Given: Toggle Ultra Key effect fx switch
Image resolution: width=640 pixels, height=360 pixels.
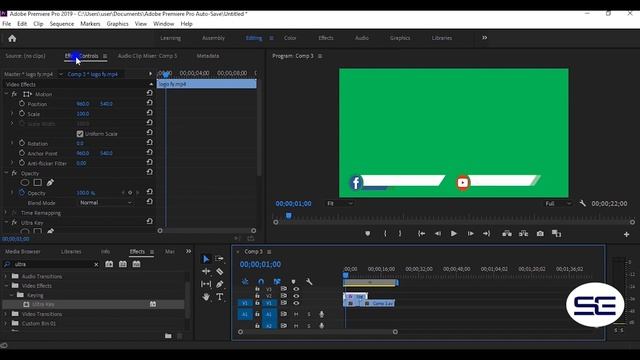Looking at the screenshot, I should coord(14,222).
